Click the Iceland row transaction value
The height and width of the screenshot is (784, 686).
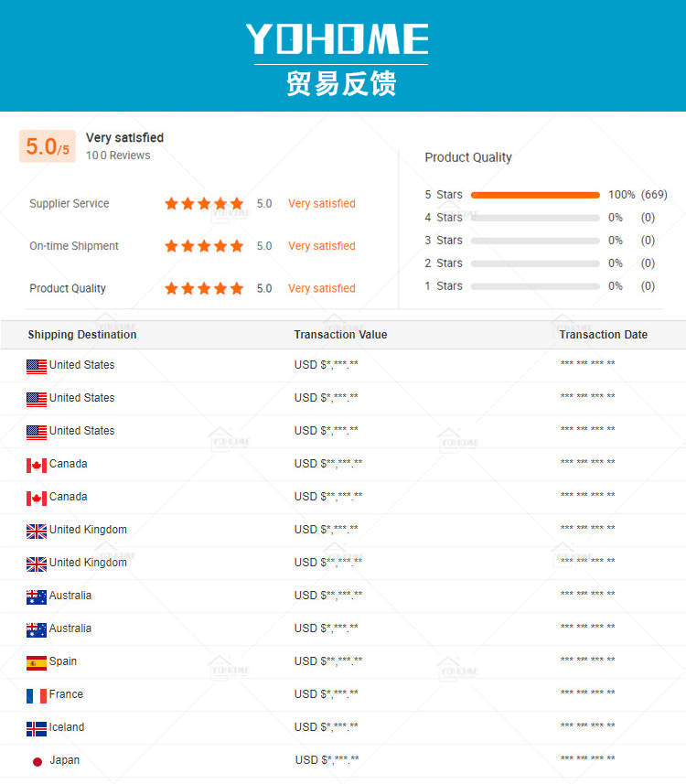[x=326, y=727]
